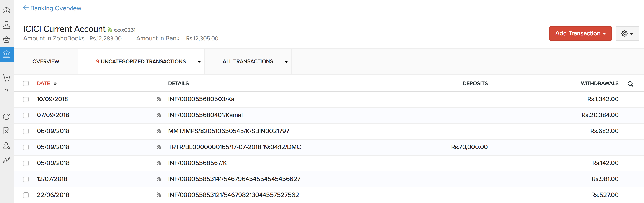Click the feed icon beside the TRTR/BL0000000165 transaction

click(159, 147)
